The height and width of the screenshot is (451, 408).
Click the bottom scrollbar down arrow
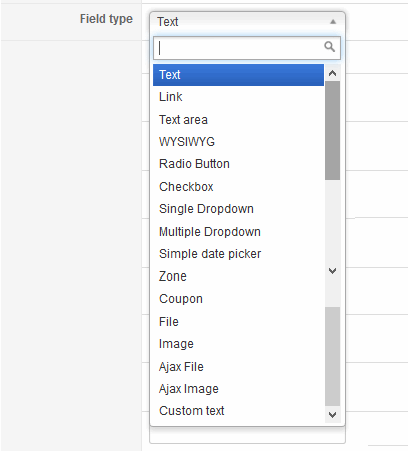point(332,415)
